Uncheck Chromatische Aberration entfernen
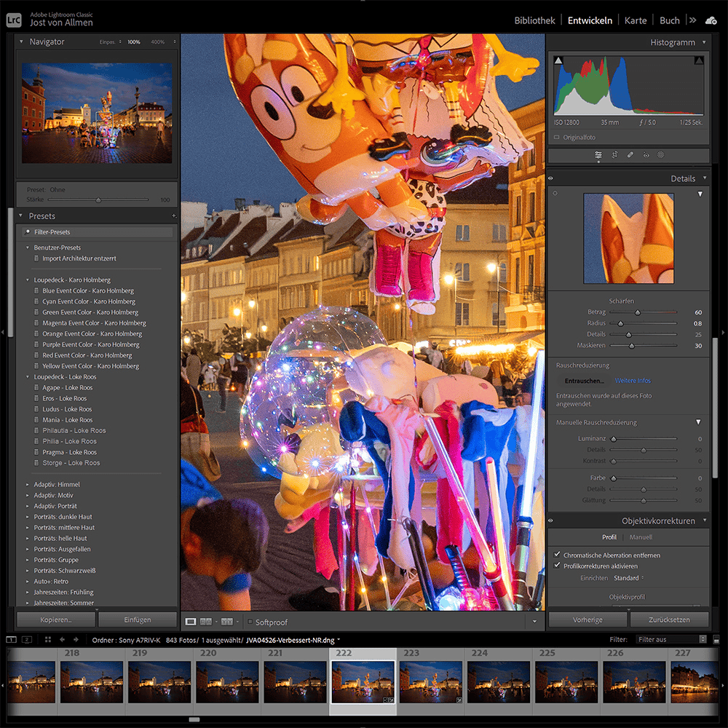 pos(557,555)
